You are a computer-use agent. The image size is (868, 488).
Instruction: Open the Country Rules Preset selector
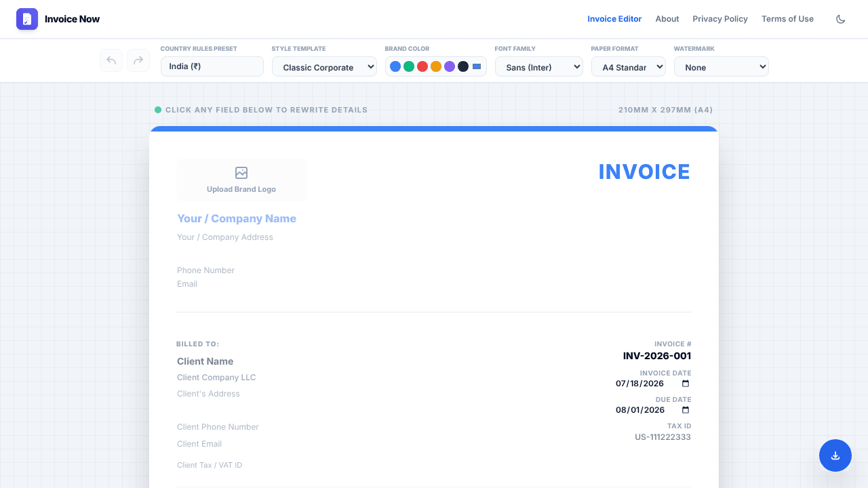[212, 66]
